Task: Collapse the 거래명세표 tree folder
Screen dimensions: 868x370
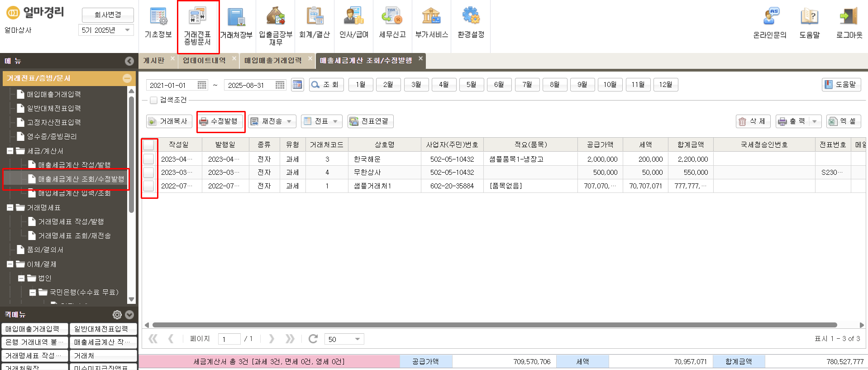Action: point(10,207)
